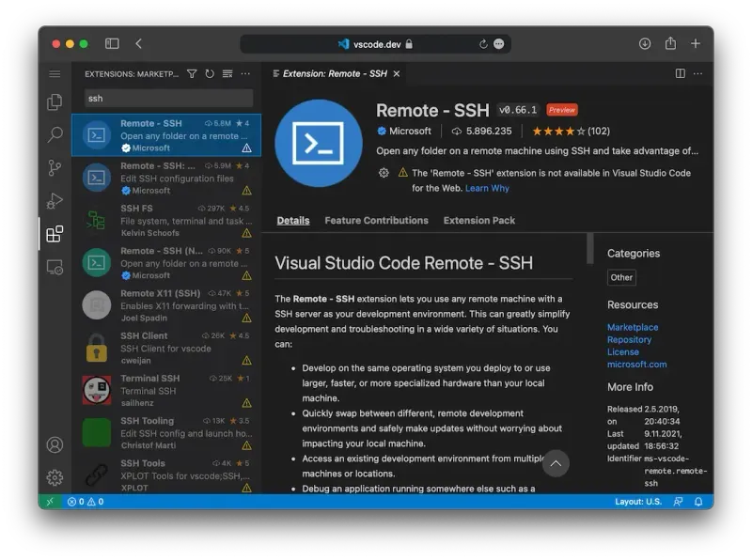Click the scroll-to-top arrow button
Image resolution: width=752 pixels, height=560 pixels.
pos(556,463)
